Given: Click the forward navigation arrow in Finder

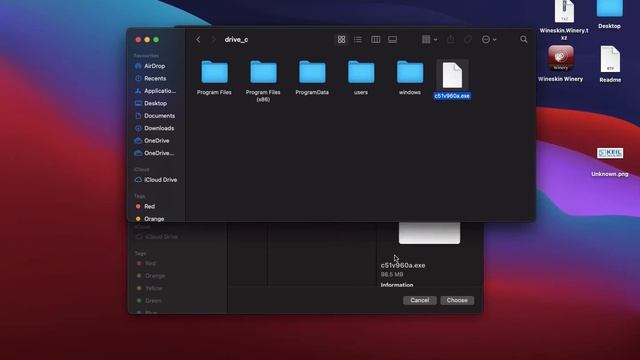Looking at the screenshot, I should click(x=213, y=40).
